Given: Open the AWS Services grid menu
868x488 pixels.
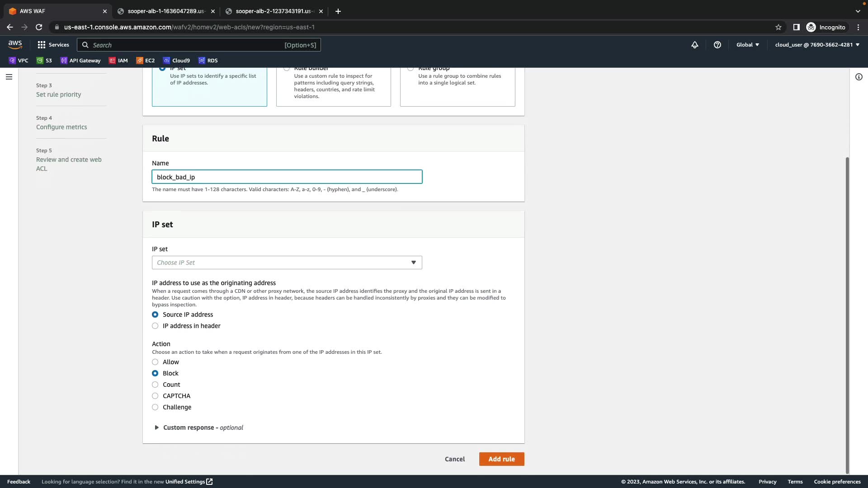Looking at the screenshot, I should (x=53, y=45).
